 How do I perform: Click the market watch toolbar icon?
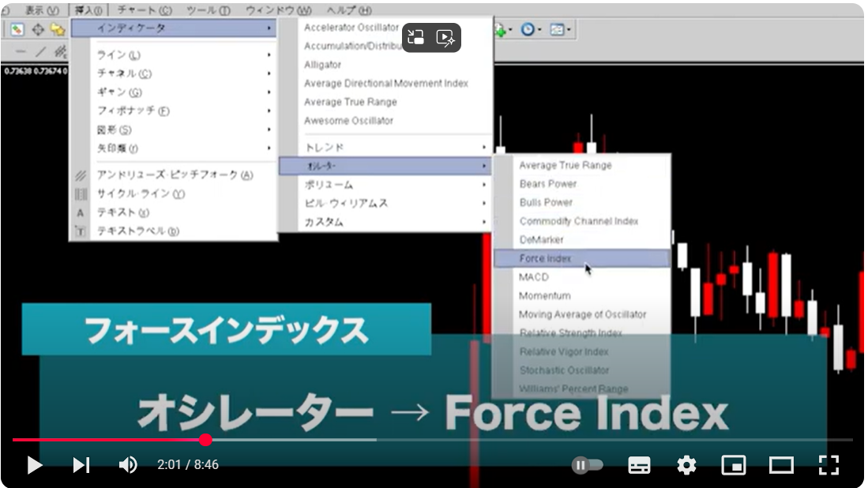click(x=17, y=29)
